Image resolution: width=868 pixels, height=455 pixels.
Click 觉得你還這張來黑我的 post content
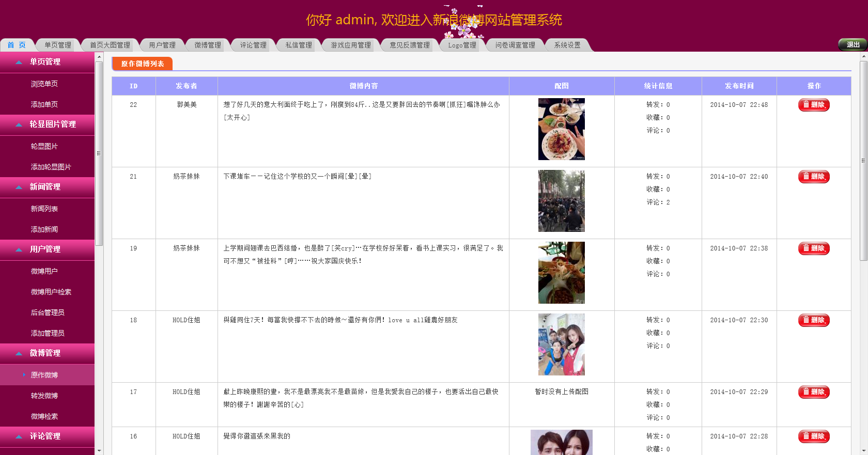[x=257, y=436]
